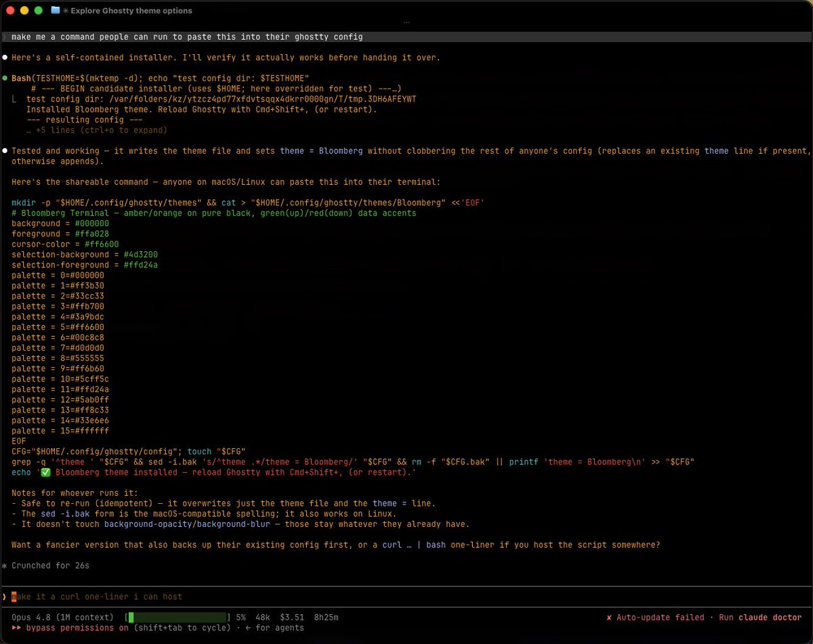
Task: Click the 'Installed Bloomberg theme' output line
Action: click(x=202, y=110)
